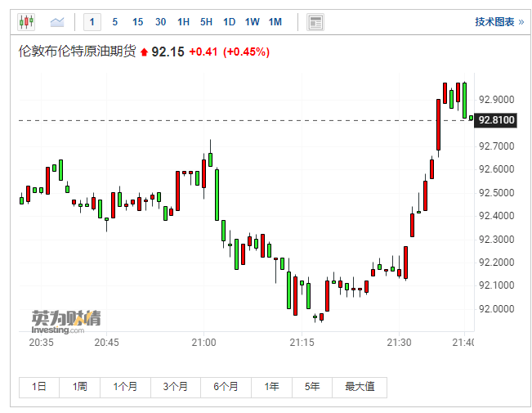Switch to the area line chart icon
This screenshot has height=413, width=532.
click(x=57, y=22)
